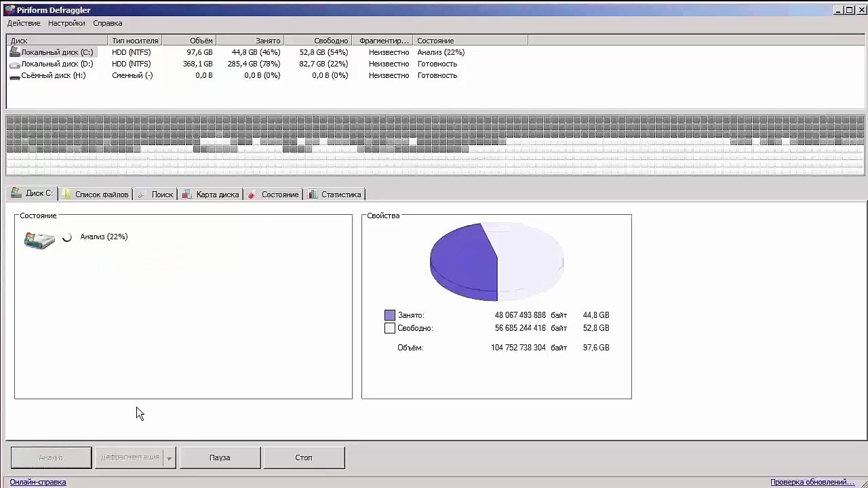Click the 104 752 738 304 bytes value

(518, 348)
